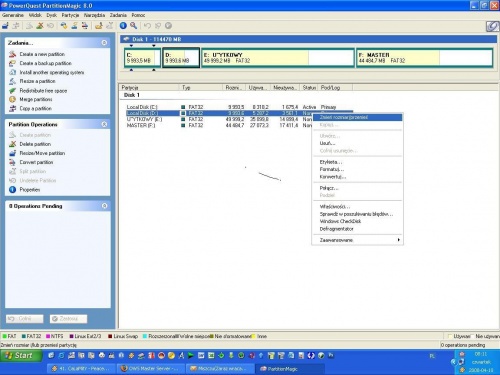This screenshot has height=375, width=500.
Task: Choose Właściwości... in the context menu
Action: pos(357,207)
